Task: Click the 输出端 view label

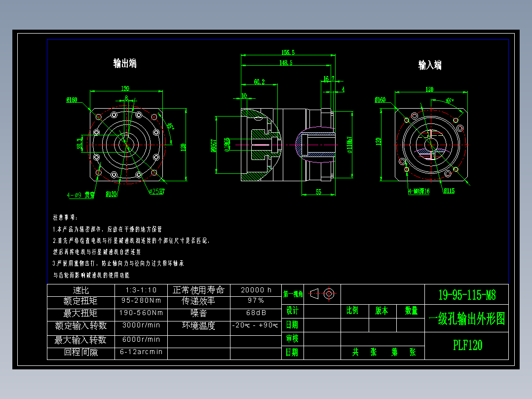Action: (x=124, y=64)
